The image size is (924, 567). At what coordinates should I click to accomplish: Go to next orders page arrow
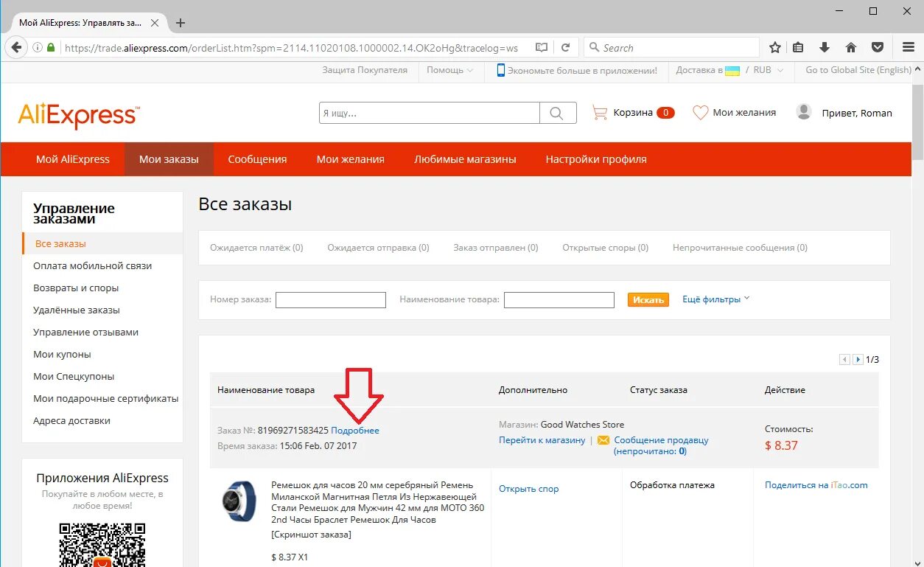(858, 360)
